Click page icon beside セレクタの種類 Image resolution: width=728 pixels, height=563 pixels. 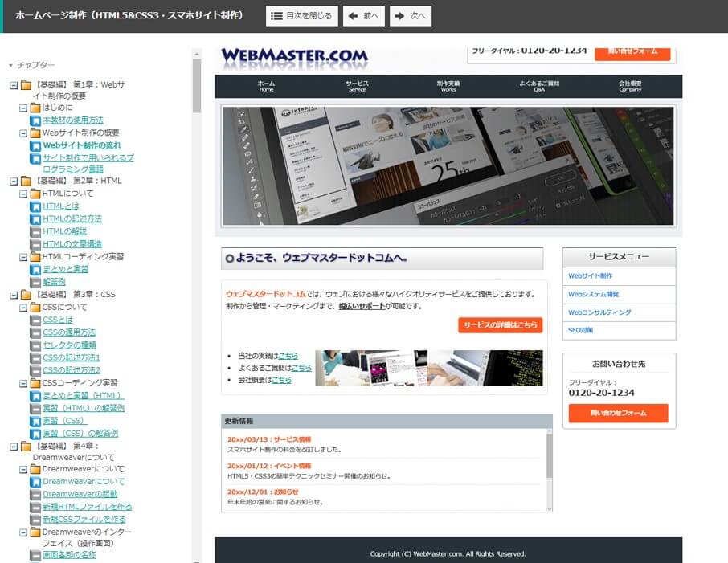(35, 345)
